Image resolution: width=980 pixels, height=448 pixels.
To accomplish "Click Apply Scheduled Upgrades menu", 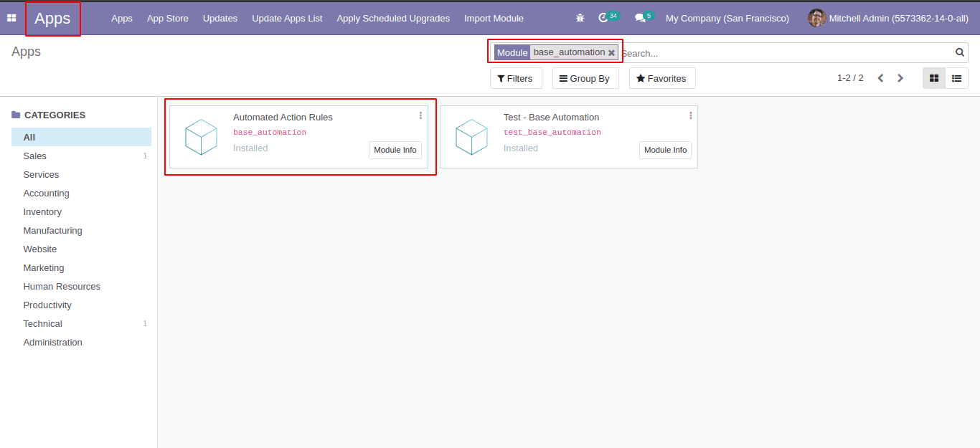I will click(393, 18).
